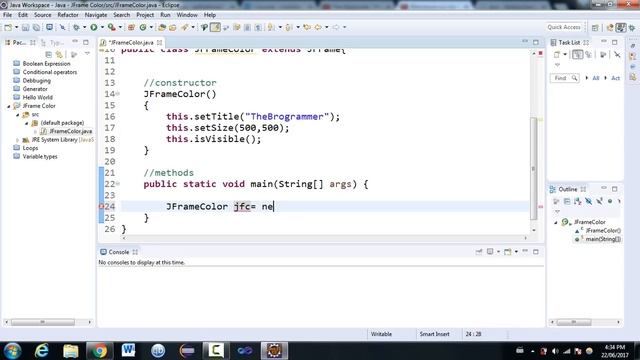Viewport: 640px width, 360px height.
Task: Run the program with green Run button
Action: tap(94, 27)
